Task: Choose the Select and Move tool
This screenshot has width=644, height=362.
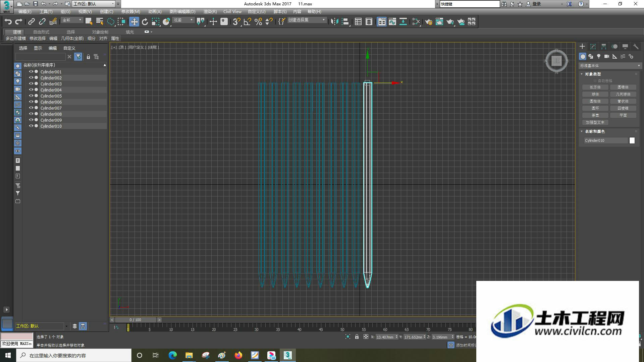Action: (134, 22)
